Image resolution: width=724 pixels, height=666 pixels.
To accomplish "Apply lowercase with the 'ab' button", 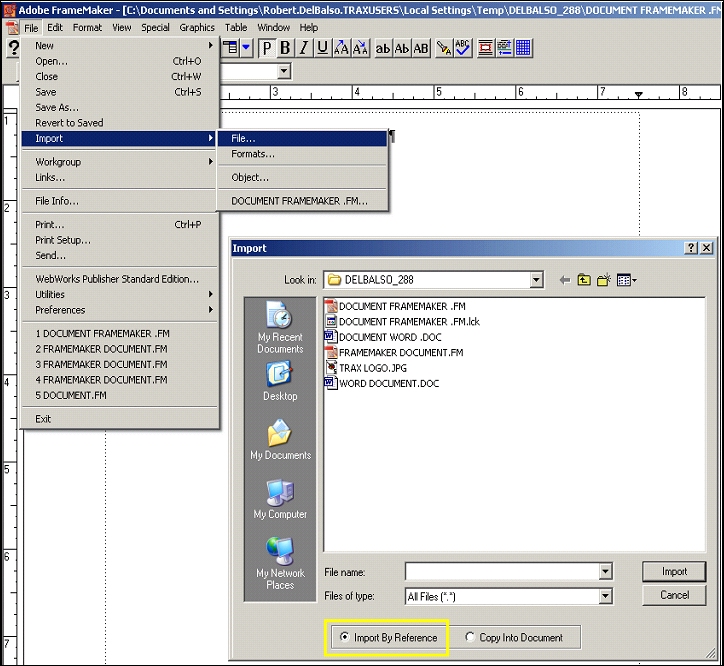I will click(382, 48).
